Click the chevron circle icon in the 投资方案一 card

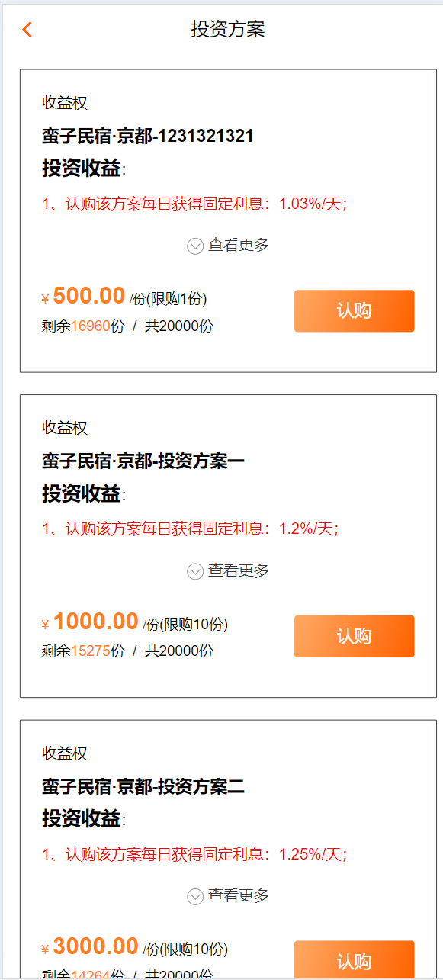point(195,570)
